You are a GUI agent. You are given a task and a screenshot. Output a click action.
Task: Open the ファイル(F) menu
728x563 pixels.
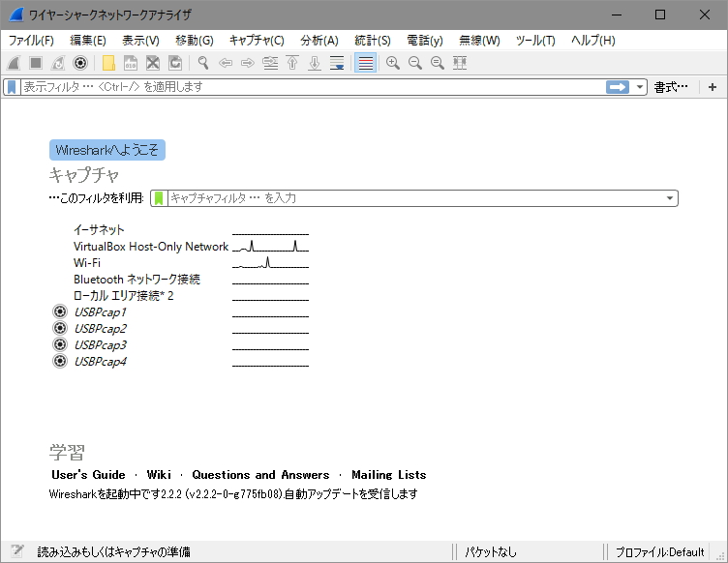pos(31,41)
